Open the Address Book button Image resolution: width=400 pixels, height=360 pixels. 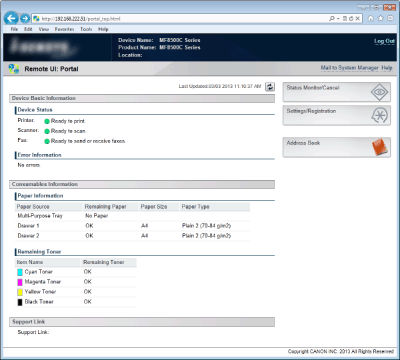(x=336, y=147)
